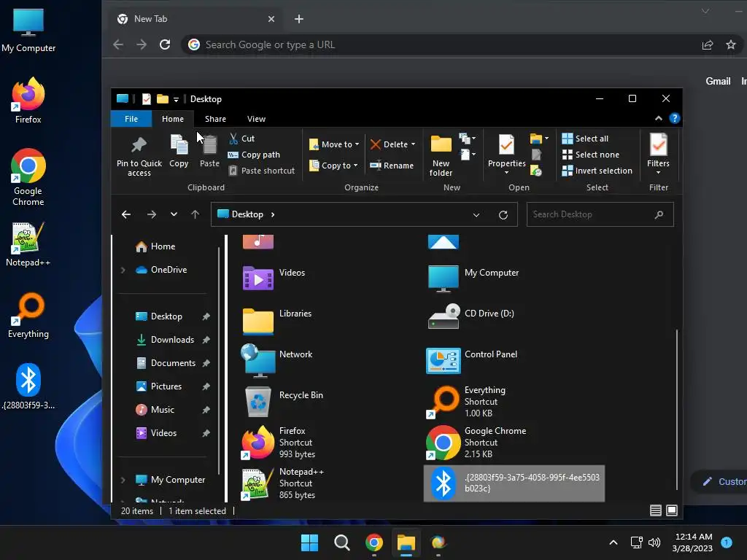Click Desktop breadcrumb in address bar
Viewport: 747px width, 560px height.
(x=247, y=215)
